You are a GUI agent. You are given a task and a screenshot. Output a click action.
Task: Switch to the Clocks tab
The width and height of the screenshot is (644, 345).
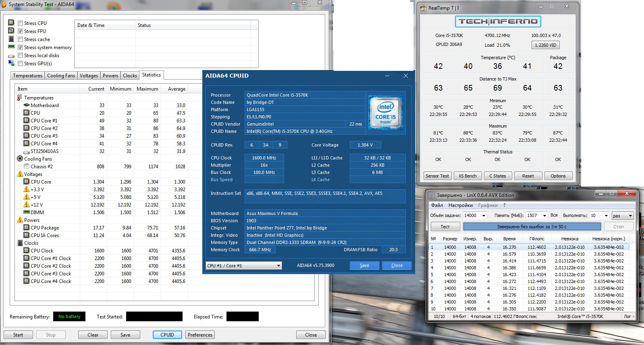pos(130,76)
